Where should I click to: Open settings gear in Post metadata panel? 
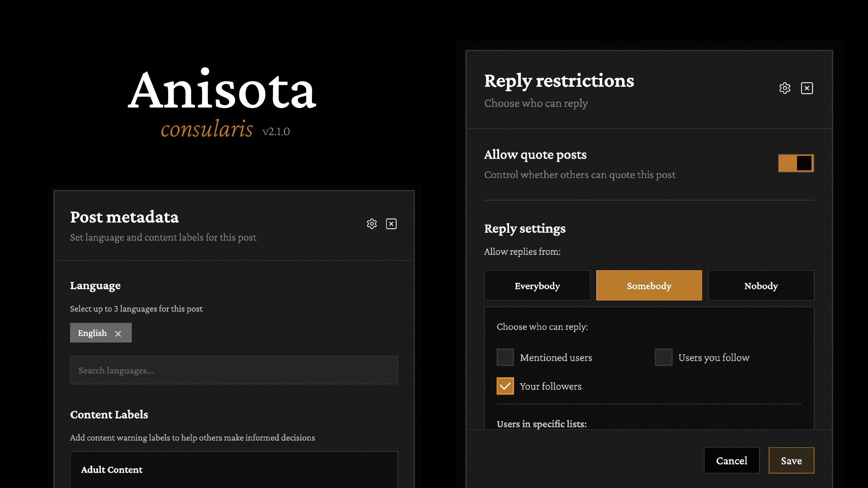(x=372, y=224)
